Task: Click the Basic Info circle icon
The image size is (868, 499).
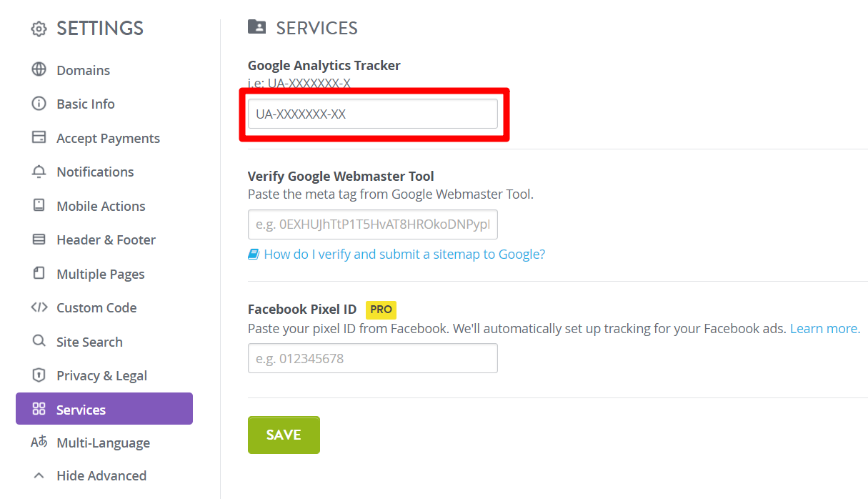Action: [x=39, y=104]
